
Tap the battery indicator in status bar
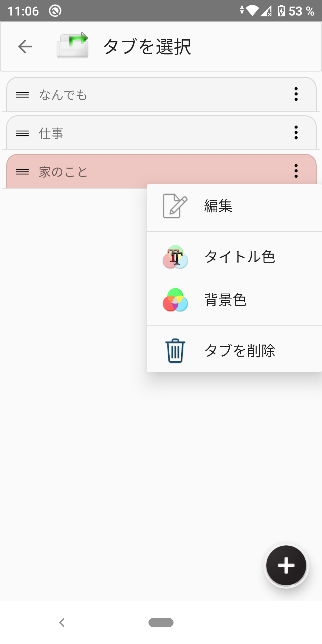tap(281, 11)
